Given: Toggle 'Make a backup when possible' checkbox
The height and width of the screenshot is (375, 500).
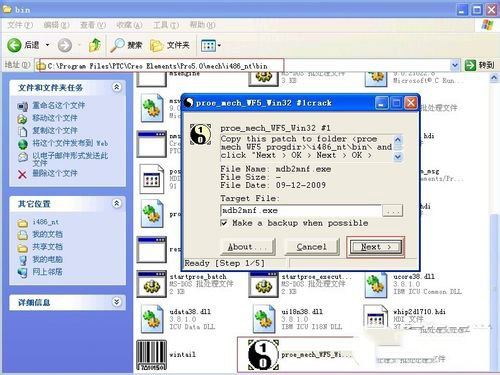Looking at the screenshot, I should click(x=224, y=223).
